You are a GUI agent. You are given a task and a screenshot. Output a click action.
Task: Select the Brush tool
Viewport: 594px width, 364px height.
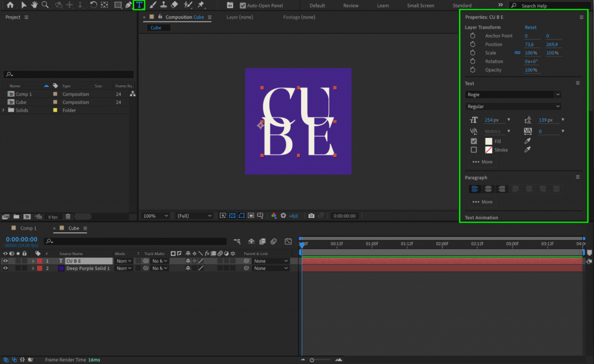pyautogui.click(x=154, y=5)
